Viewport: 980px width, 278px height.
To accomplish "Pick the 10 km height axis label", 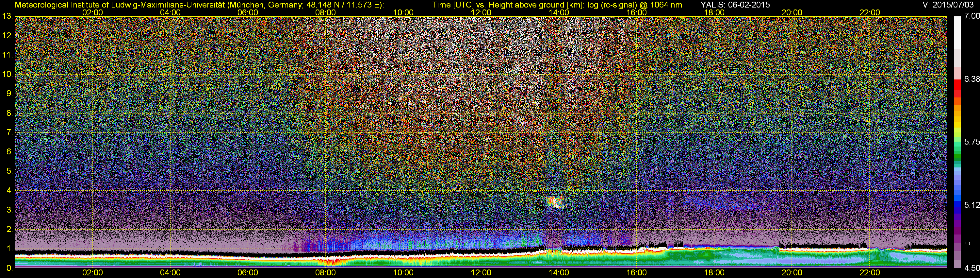I will coord(7,74).
